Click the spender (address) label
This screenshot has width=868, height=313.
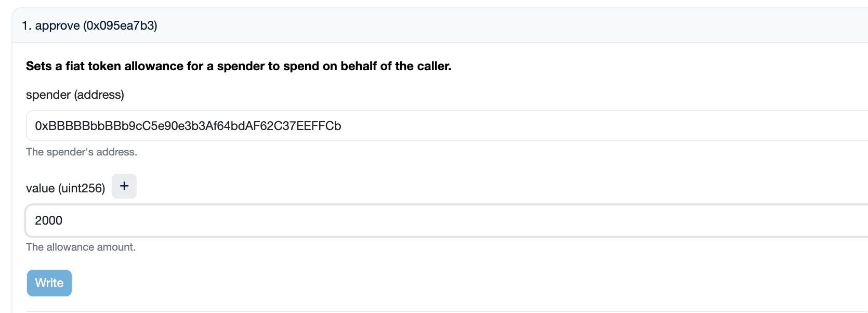tap(75, 95)
